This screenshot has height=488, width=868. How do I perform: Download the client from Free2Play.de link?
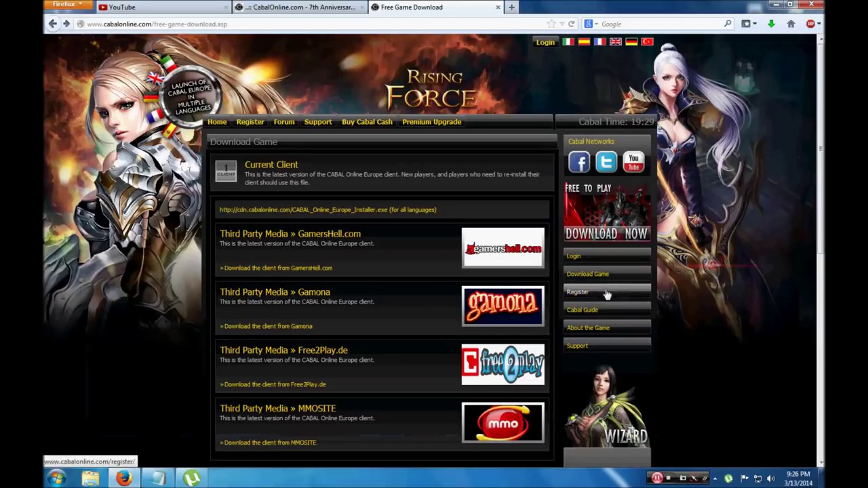click(273, 384)
